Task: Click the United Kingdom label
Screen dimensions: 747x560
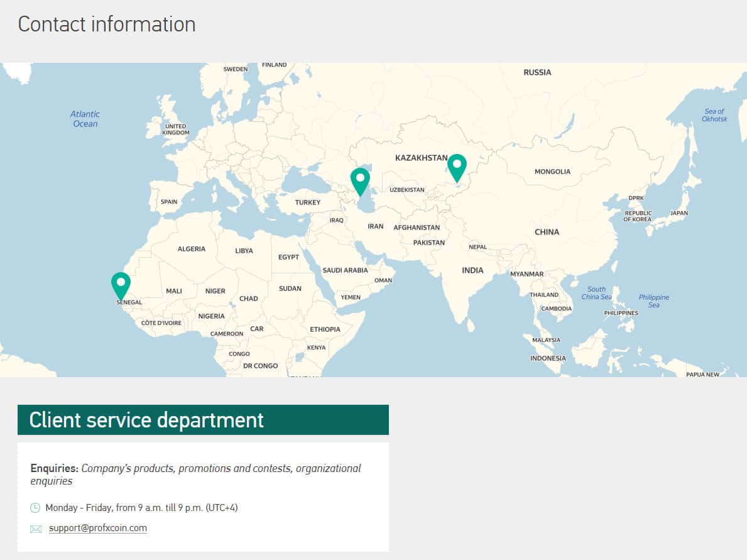Action: coord(175,129)
